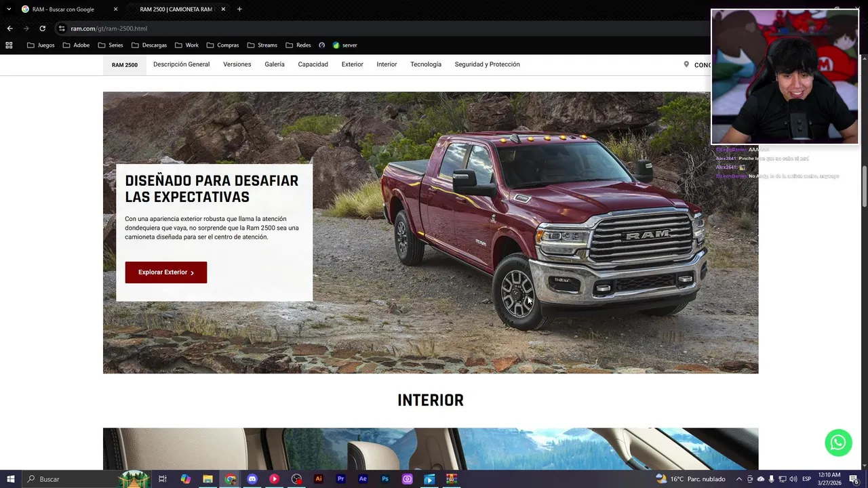The height and width of the screenshot is (488, 868).
Task: Open the unnamed bookmark icon beside Redes
Action: pyautogui.click(x=322, y=45)
